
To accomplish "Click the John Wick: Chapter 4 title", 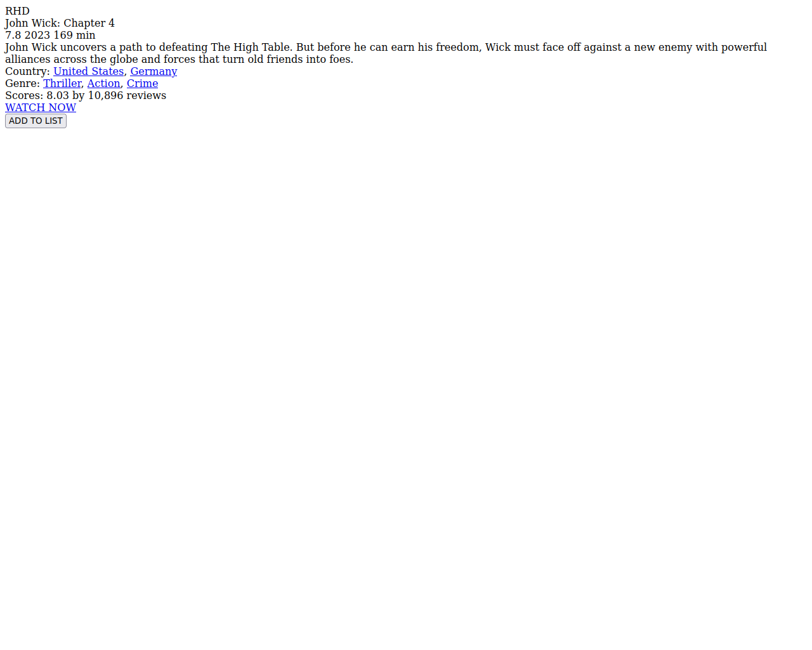I will click(x=60, y=23).
